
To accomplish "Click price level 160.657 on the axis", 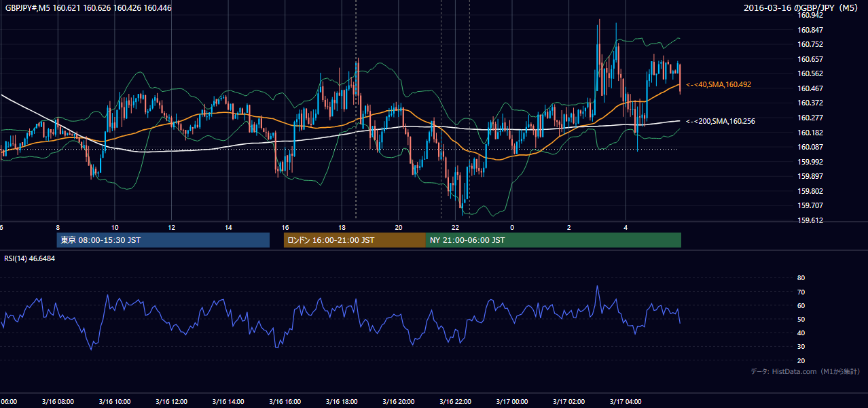I will click(810, 59).
